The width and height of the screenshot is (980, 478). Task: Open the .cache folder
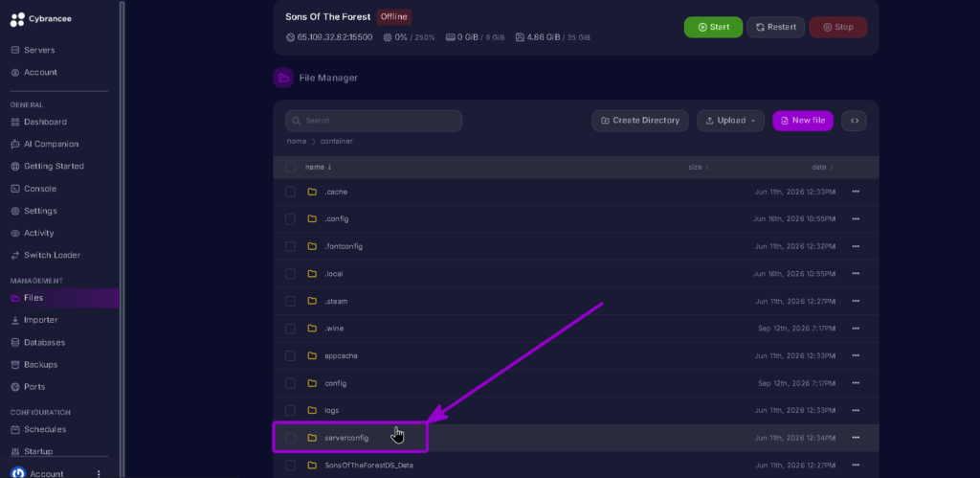click(x=336, y=193)
